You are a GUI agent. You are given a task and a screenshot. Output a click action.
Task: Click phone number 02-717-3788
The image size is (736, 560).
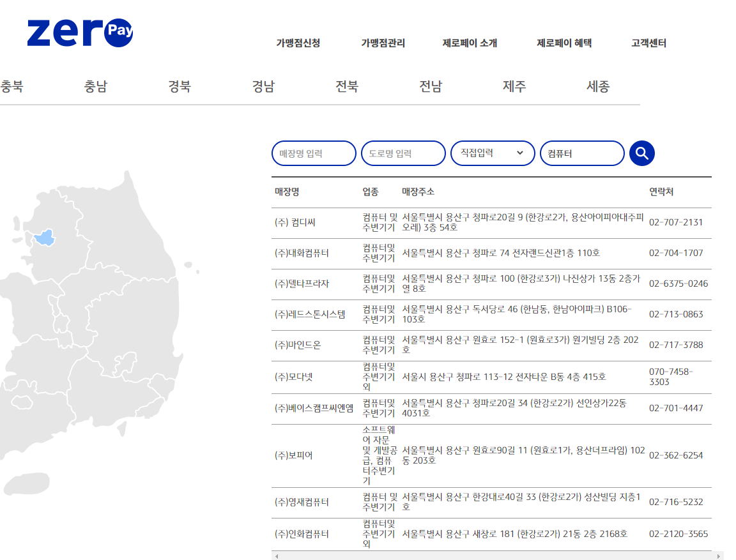(x=676, y=345)
